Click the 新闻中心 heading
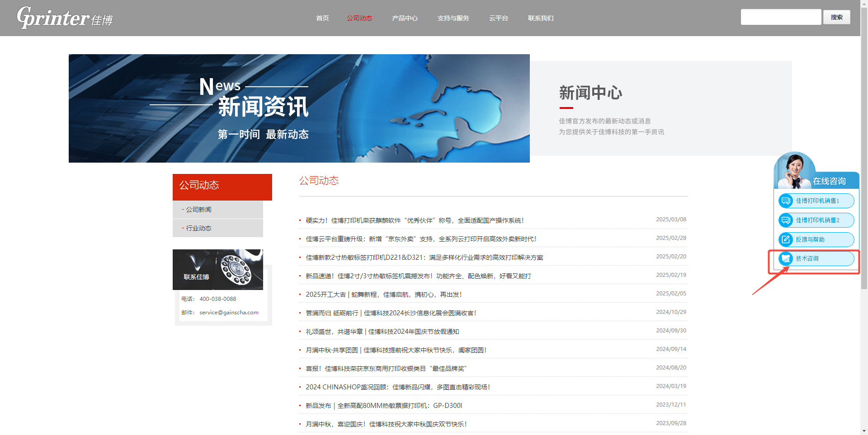This screenshot has width=868, height=435. click(590, 93)
